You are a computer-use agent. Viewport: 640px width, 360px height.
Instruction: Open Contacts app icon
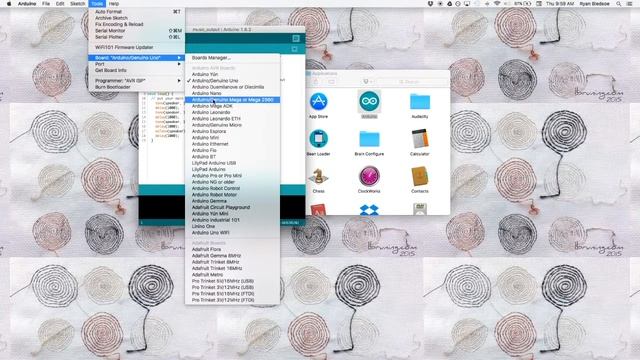(420, 176)
